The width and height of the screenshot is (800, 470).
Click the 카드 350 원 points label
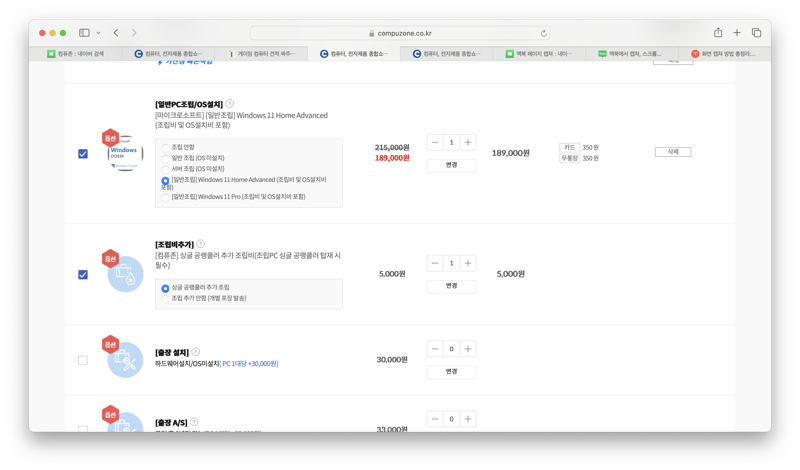click(579, 147)
